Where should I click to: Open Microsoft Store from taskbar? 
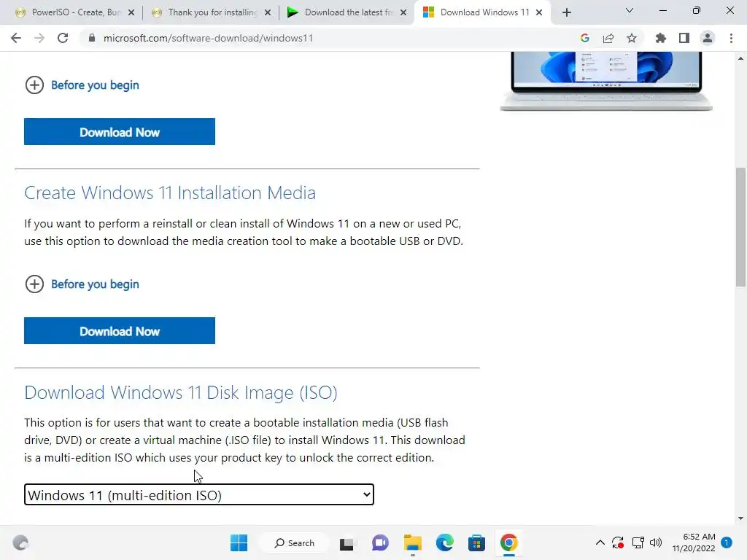pyautogui.click(x=476, y=542)
